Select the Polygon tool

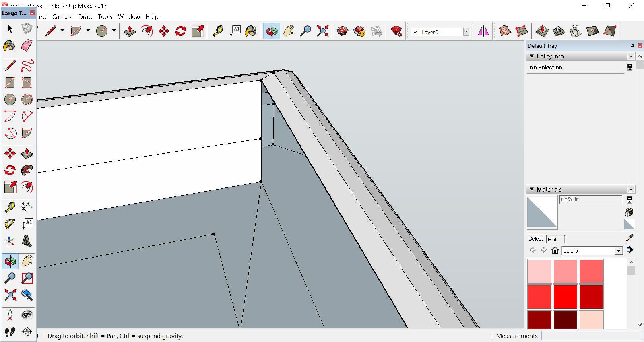coord(27,99)
